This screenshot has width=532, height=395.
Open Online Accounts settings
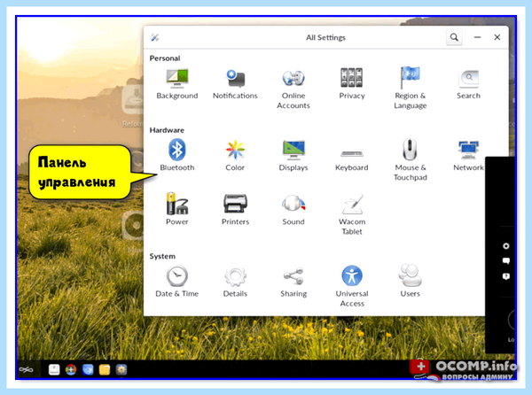click(x=293, y=89)
